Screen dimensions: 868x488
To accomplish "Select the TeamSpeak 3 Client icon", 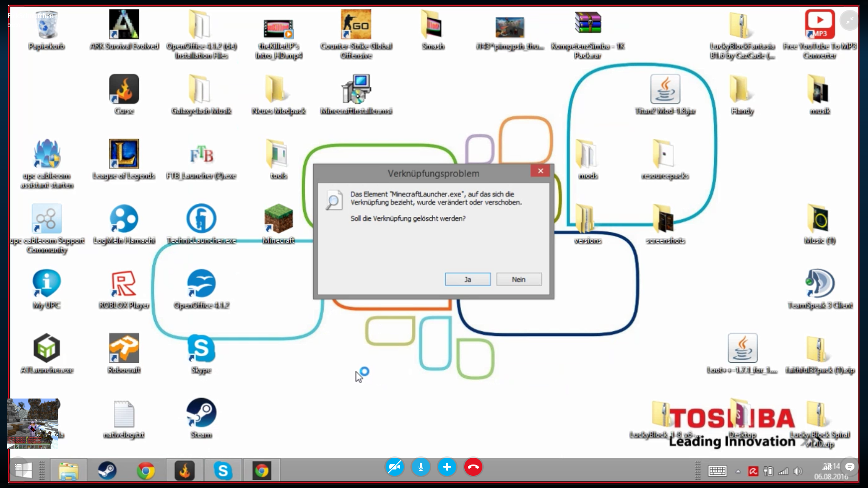I will click(x=820, y=289).
